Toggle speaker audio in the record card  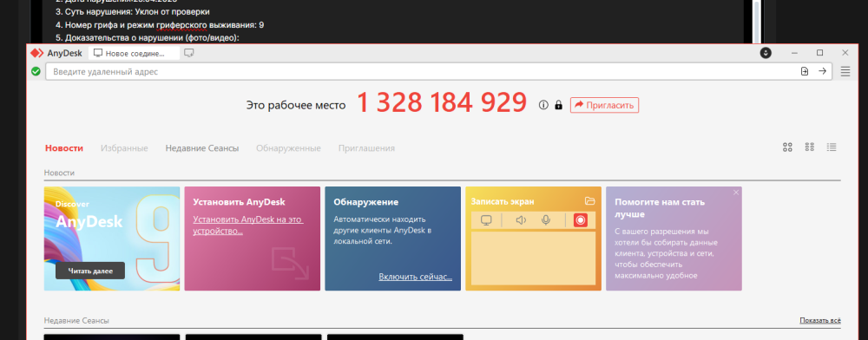tap(521, 220)
